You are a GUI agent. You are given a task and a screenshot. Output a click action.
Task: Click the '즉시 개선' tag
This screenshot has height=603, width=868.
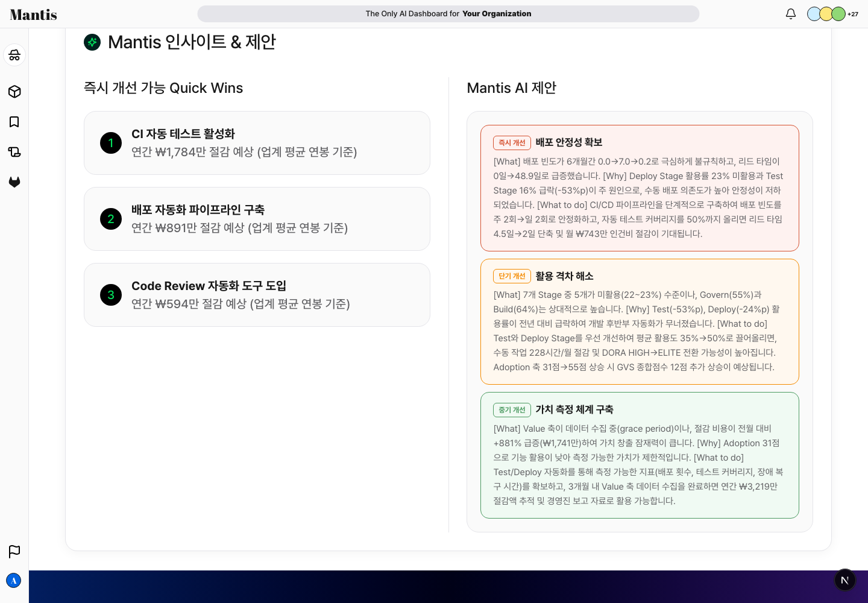click(512, 142)
